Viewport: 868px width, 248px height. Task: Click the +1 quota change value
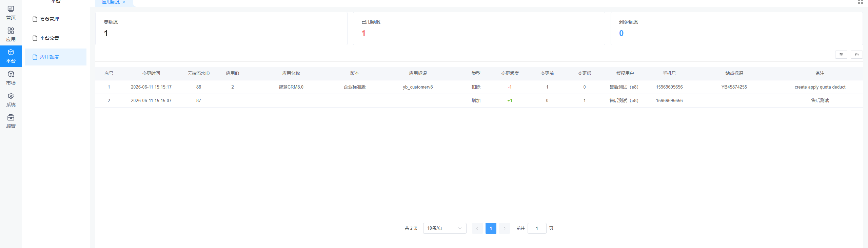click(510, 101)
